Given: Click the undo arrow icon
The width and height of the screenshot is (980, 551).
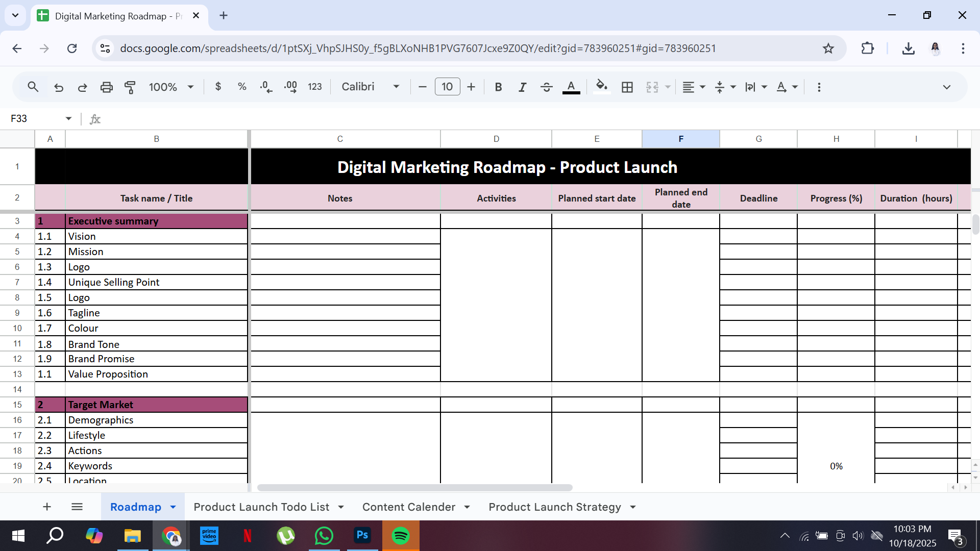Looking at the screenshot, I should (59, 87).
